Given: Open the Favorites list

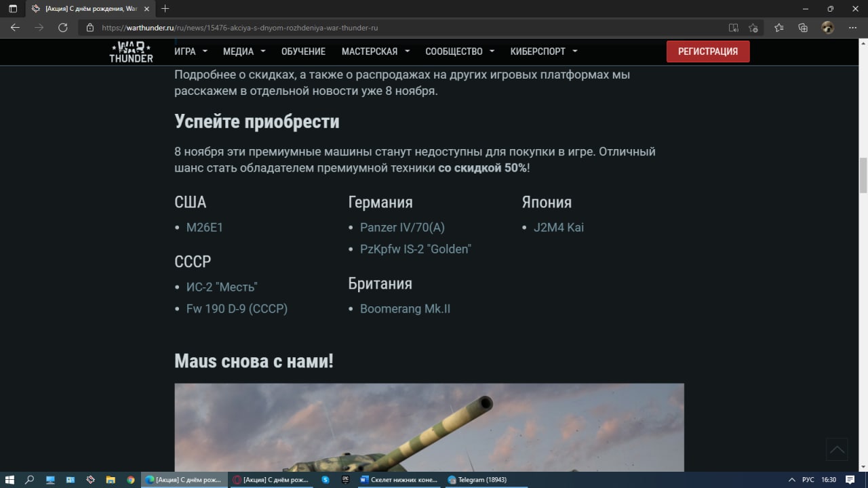Looking at the screenshot, I should [x=778, y=28].
